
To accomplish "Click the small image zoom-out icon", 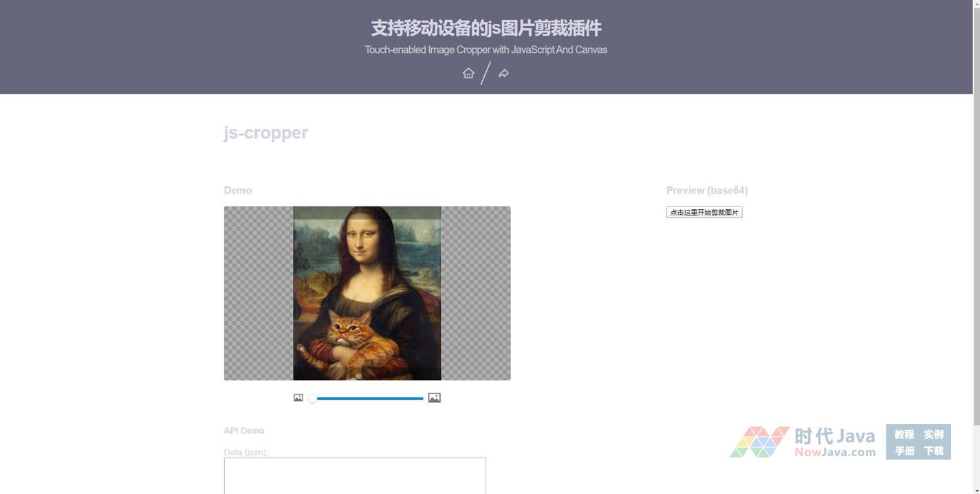I will [298, 398].
